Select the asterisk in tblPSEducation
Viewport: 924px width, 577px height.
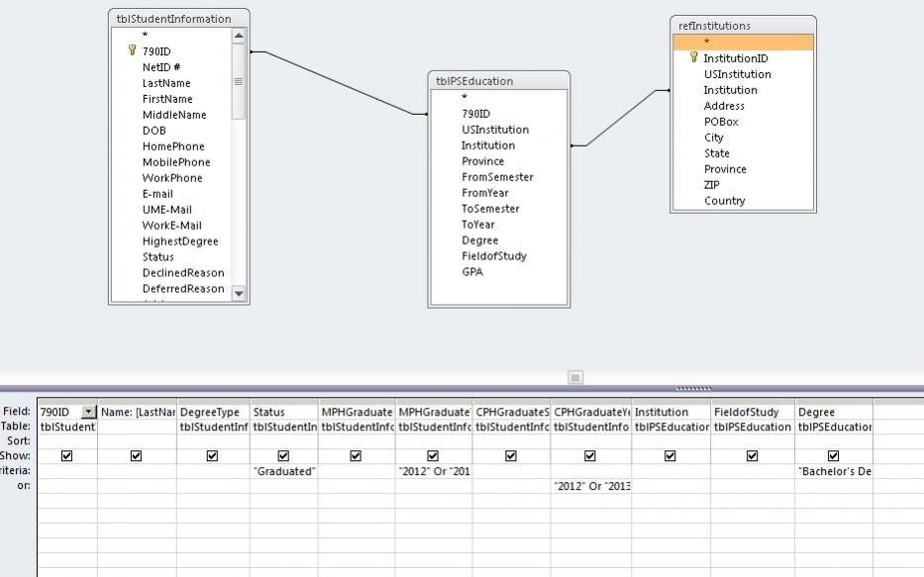pyautogui.click(x=464, y=97)
